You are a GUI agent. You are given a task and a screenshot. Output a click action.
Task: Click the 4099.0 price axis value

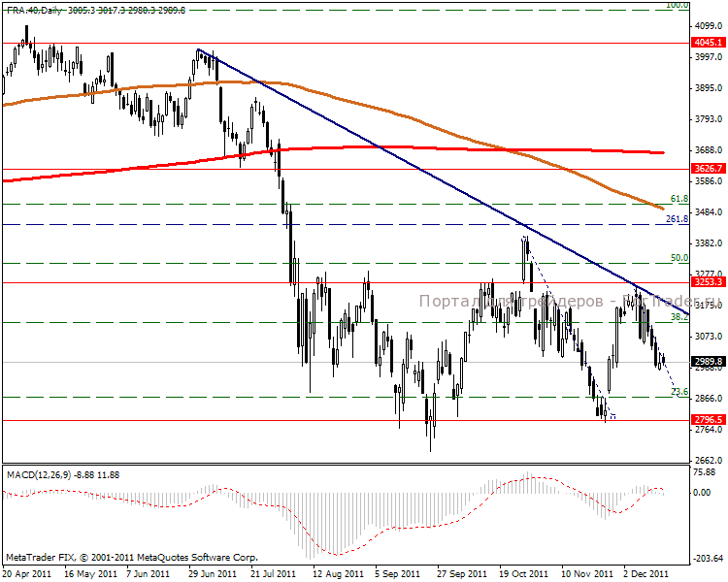click(709, 25)
